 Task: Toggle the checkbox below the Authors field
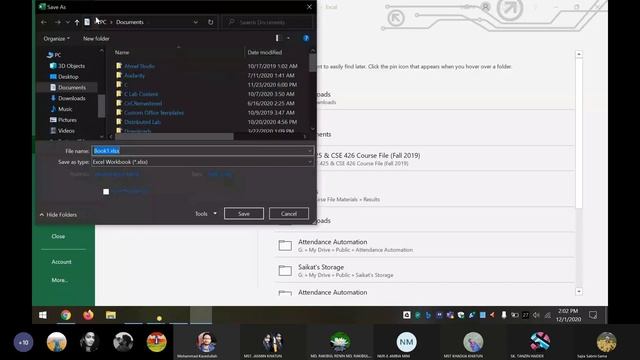[106, 191]
